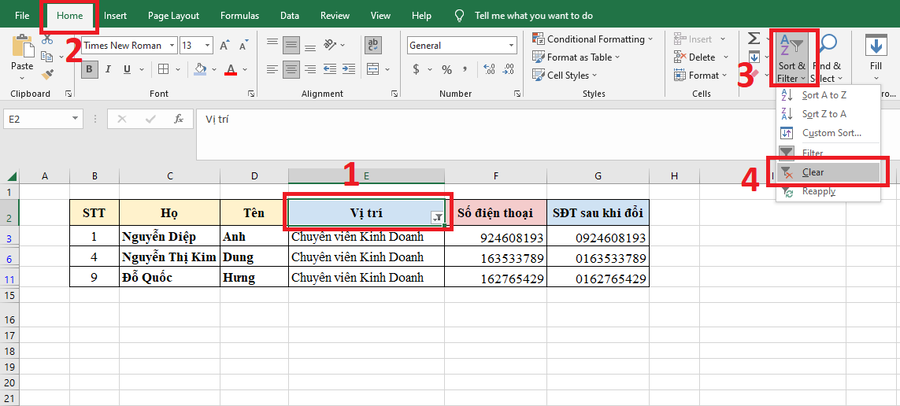The width and height of the screenshot is (900, 406).
Task: Click the Align Left icon
Action: [273, 69]
